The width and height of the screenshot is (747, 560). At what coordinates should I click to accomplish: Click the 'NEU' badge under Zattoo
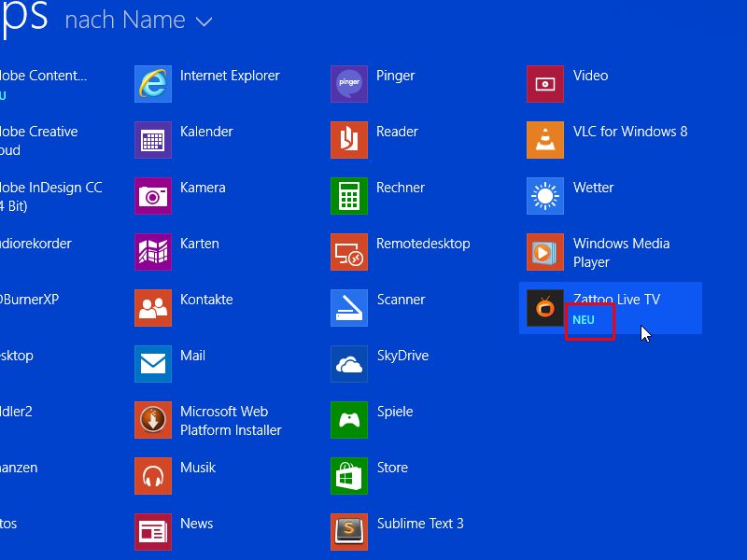pyautogui.click(x=584, y=320)
